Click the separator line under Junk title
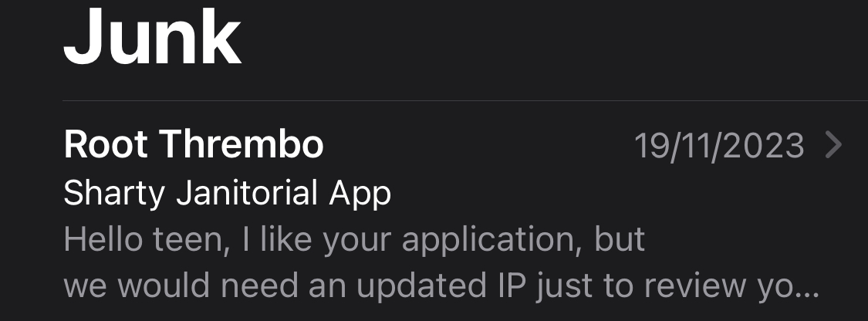Viewport: 868px width, 321px height. [x=465, y=101]
